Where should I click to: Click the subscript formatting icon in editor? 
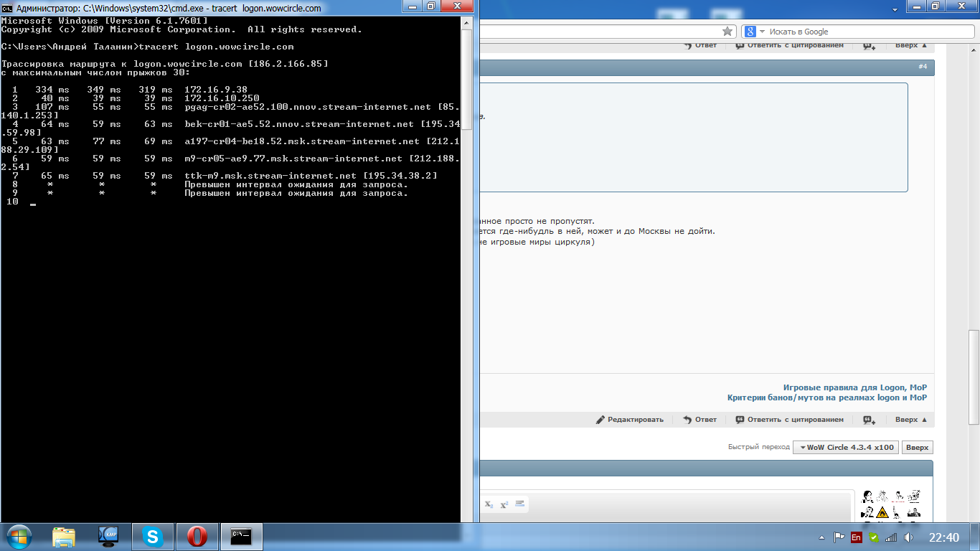pyautogui.click(x=489, y=504)
